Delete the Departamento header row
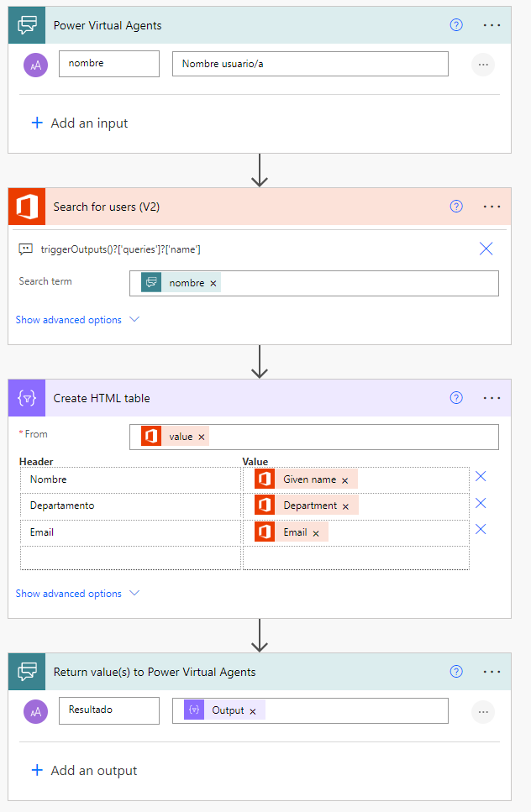Viewport: 531px width, 812px height. point(481,503)
